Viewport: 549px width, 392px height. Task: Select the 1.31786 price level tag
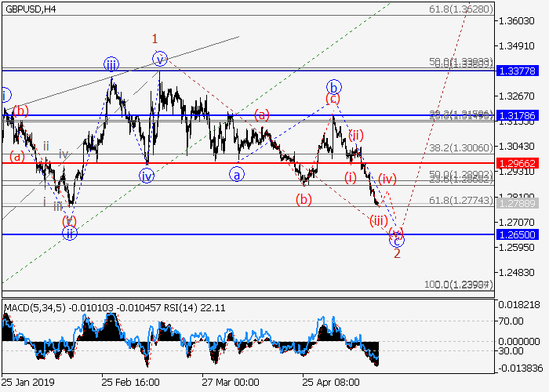point(517,116)
